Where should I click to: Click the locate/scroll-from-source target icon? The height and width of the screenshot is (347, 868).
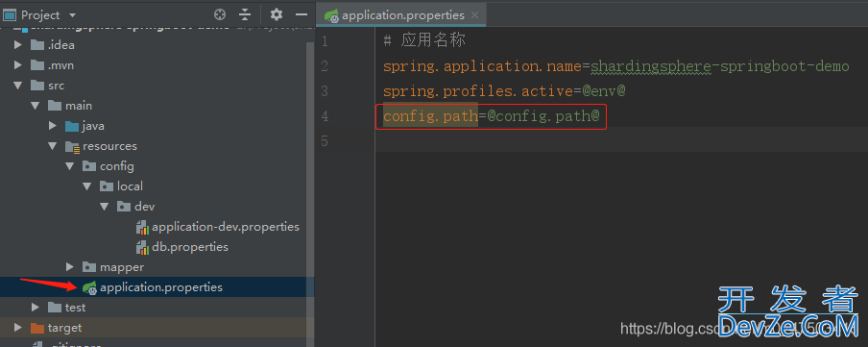coord(220,15)
